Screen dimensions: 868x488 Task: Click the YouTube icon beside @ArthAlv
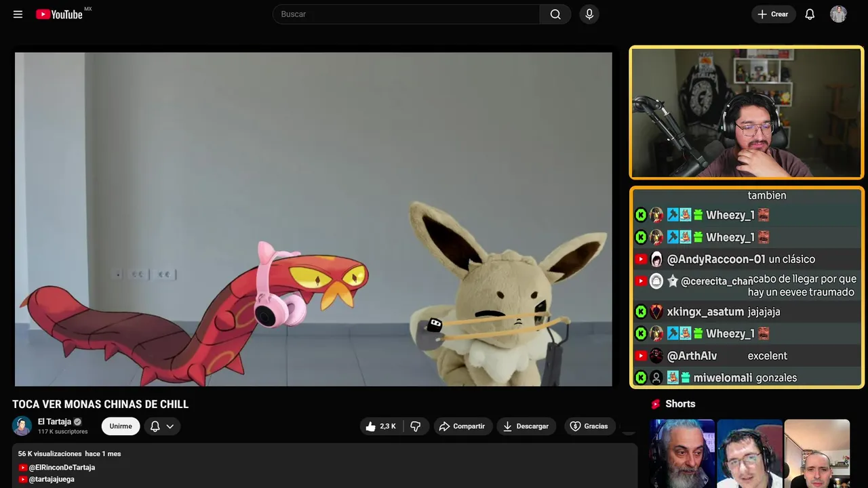[x=641, y=356]
